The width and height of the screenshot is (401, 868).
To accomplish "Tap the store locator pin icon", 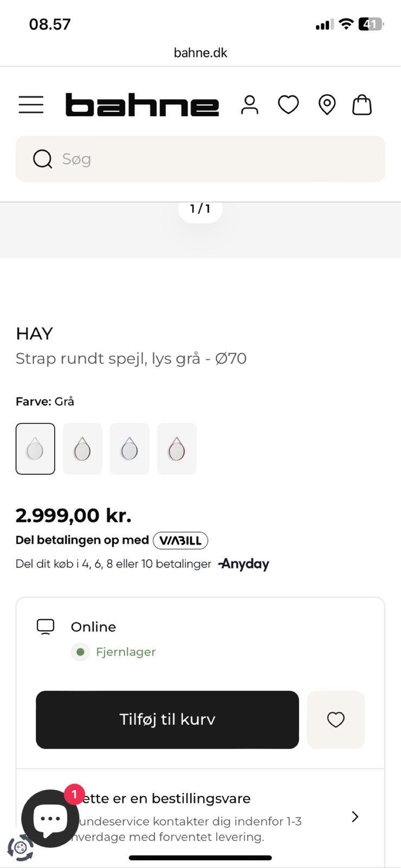I will 327,105.
